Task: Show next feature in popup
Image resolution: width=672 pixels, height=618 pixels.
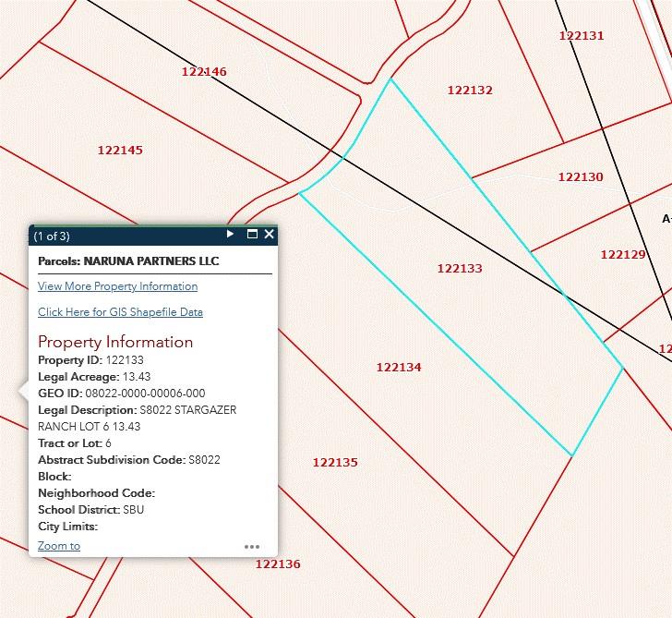Action: point(231,235)
